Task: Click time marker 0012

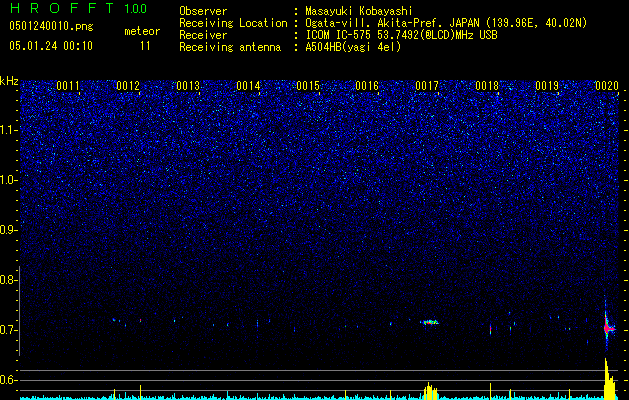Action: click(x=128, y=86)
